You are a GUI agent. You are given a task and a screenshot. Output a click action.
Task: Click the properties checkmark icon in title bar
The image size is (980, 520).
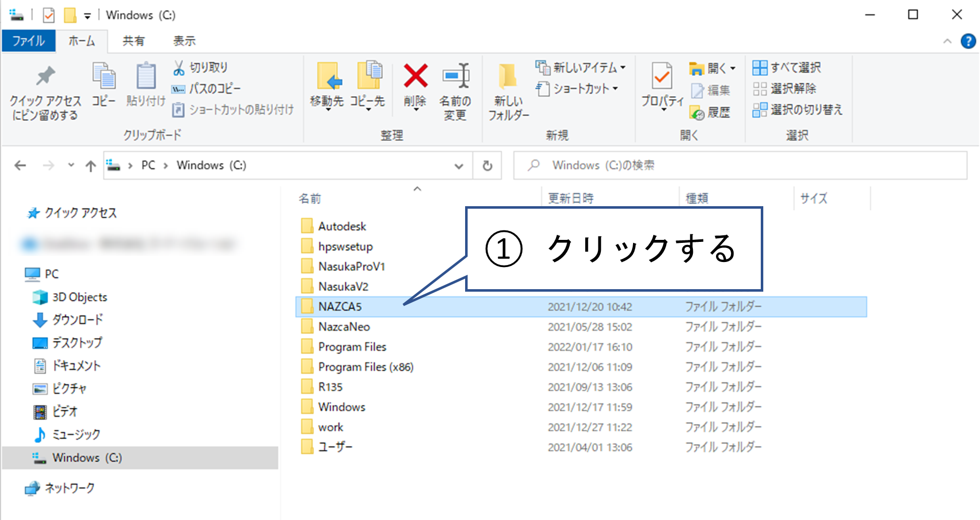click(x=49, y=16)
